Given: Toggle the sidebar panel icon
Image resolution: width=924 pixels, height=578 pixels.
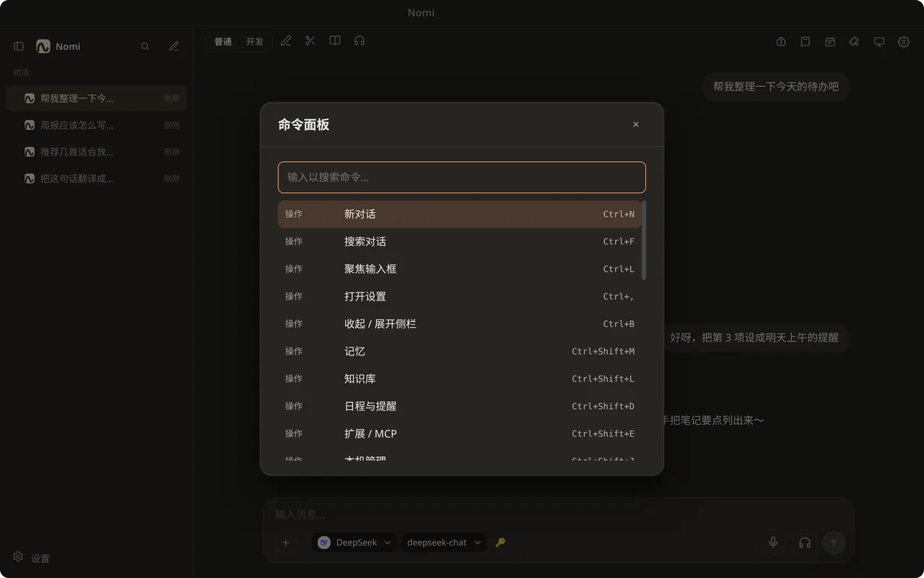Looking at the screenshot, I should click(x=19, y=46).
